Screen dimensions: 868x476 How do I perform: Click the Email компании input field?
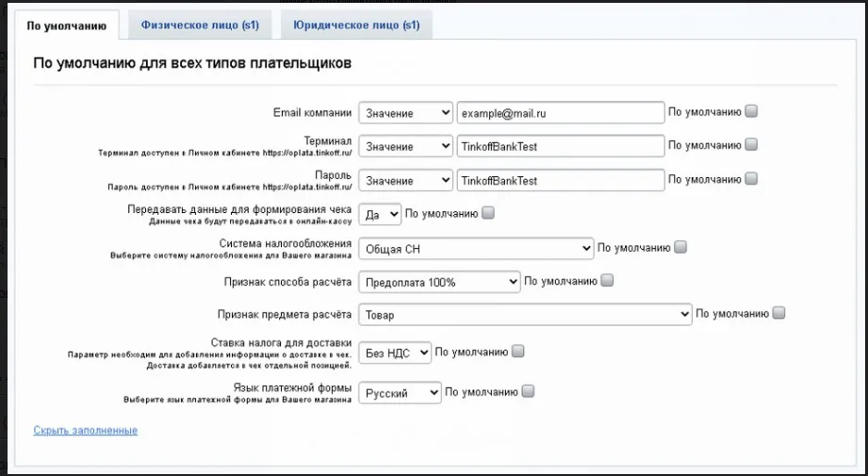[560, 113]
